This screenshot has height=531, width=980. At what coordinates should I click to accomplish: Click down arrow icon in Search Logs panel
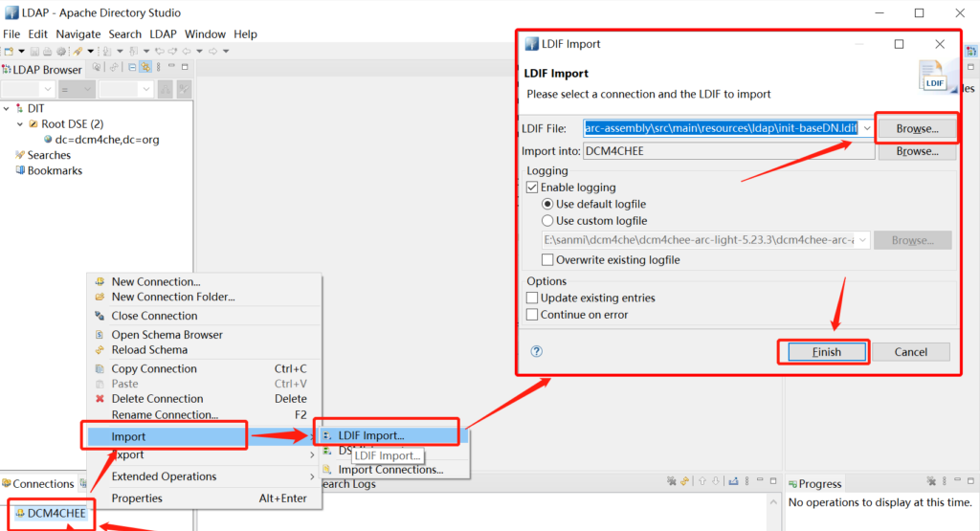(x=716, y=481)
